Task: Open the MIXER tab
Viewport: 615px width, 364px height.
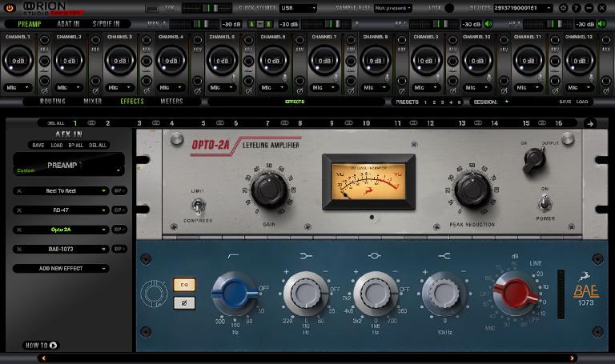Action: [93, 101]
